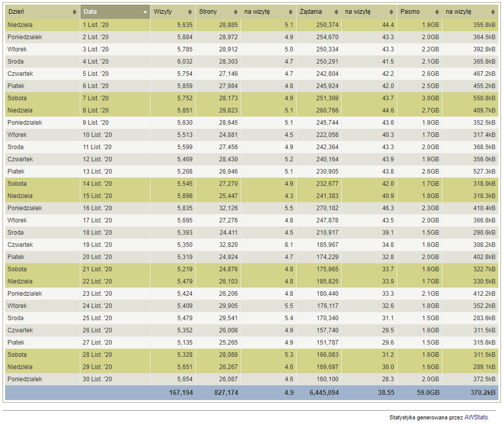
Task: Click the visits value 5,654
Action: coord(185,379)
